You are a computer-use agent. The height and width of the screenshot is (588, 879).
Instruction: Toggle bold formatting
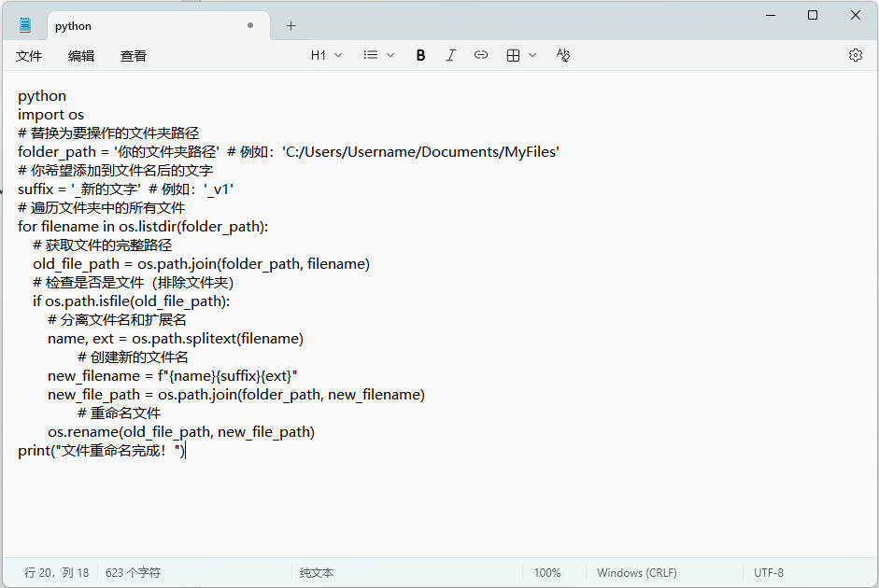coord(420,55)
